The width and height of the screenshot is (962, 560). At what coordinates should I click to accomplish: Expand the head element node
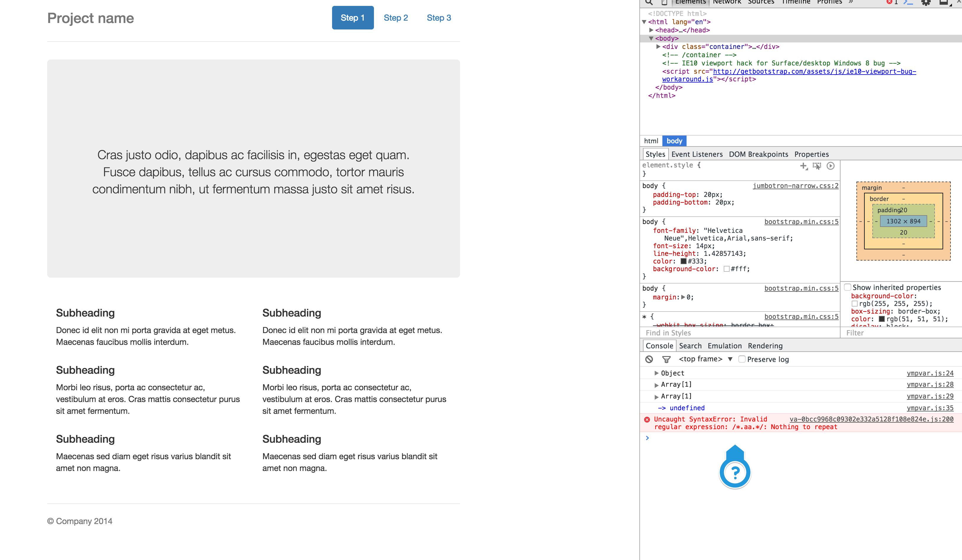[x=651, y=30]
